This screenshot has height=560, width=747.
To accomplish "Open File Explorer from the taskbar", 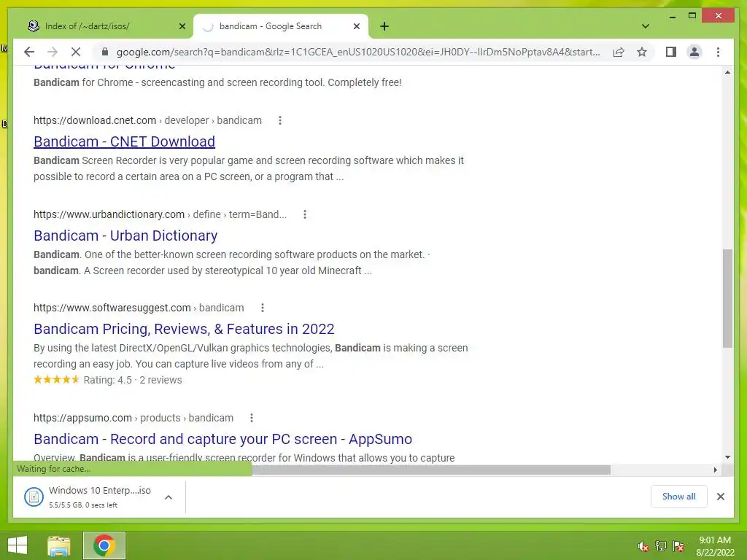I will 59,545.
